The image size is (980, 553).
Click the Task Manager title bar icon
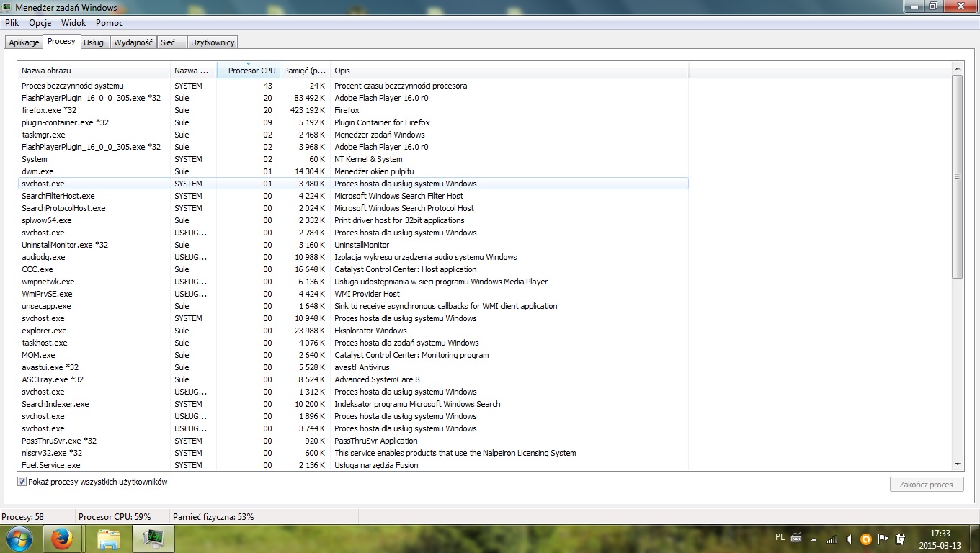pos(7,6)
